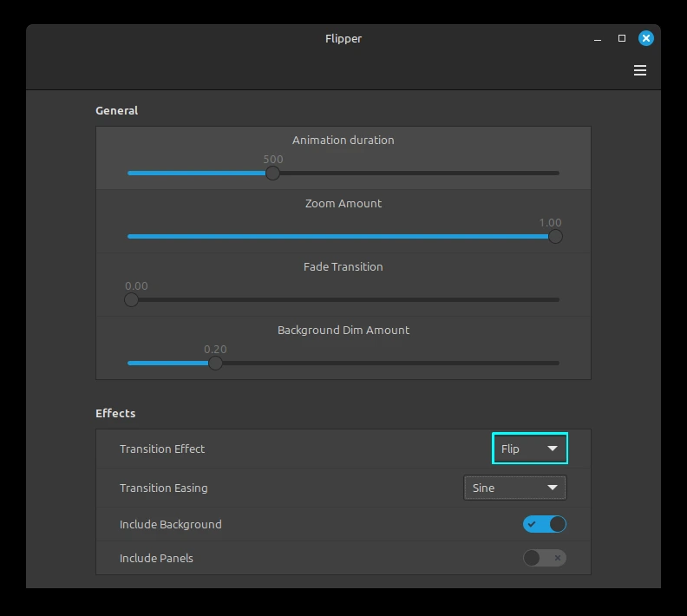Click the Include Background label
This screenshot has height=616, width=687.
170,524
